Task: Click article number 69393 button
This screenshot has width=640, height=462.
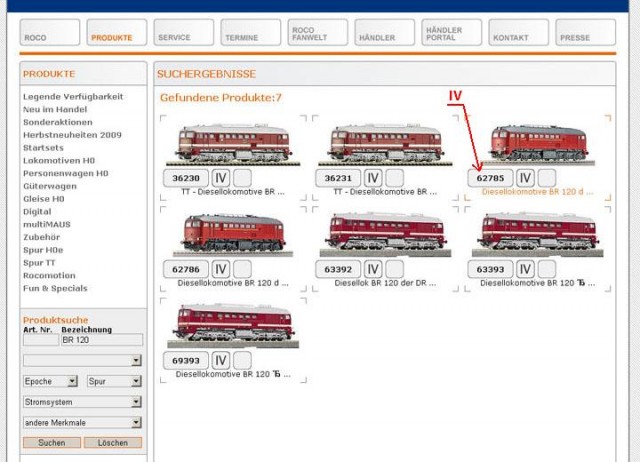Action: (x=186, y=361)
